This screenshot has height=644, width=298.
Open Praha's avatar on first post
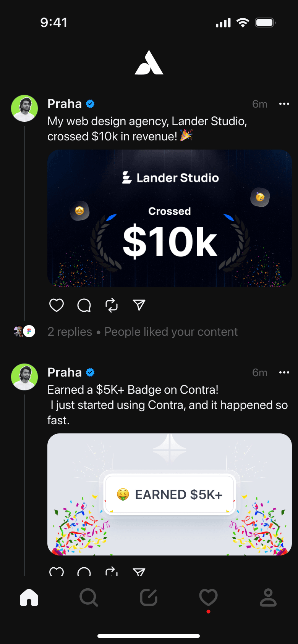pos(24,108)
